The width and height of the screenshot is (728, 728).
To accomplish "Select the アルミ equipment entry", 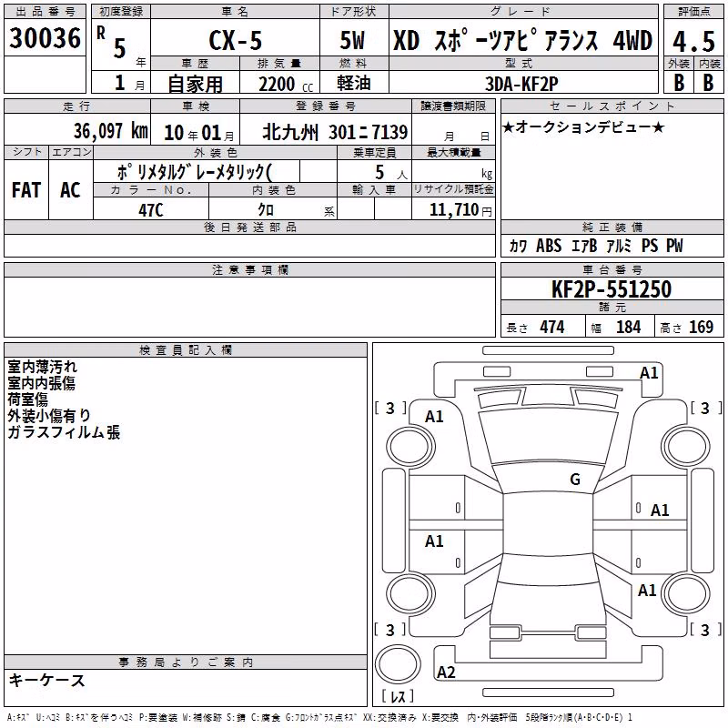I will pos(619,246).
